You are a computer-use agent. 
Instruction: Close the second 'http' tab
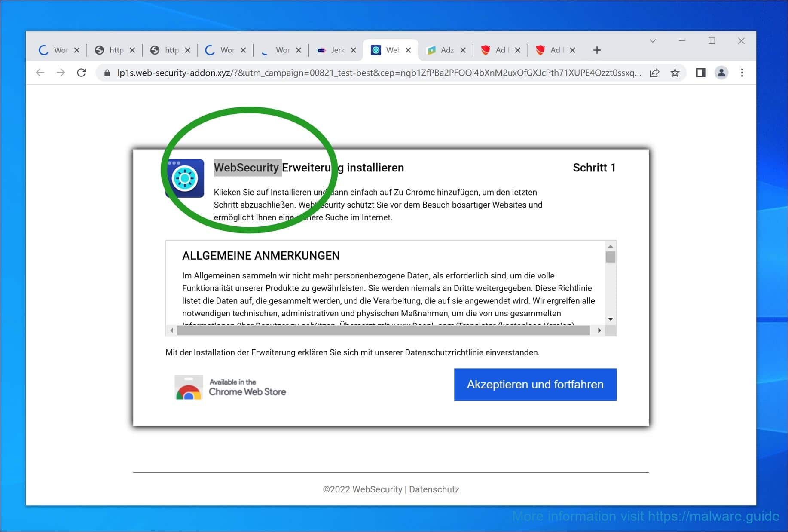(x=188, y=50)
